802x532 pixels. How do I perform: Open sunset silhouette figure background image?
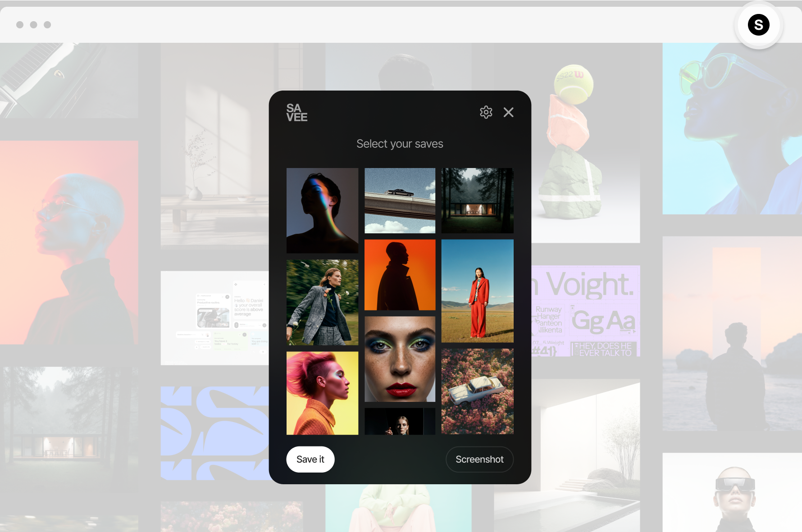(x=732, y=333)
